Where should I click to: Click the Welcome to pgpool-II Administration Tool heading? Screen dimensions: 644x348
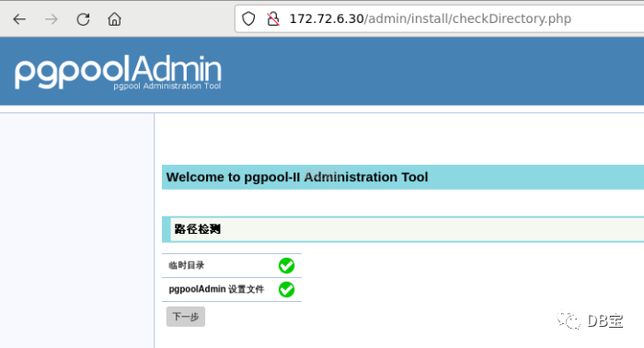[297, 177]
